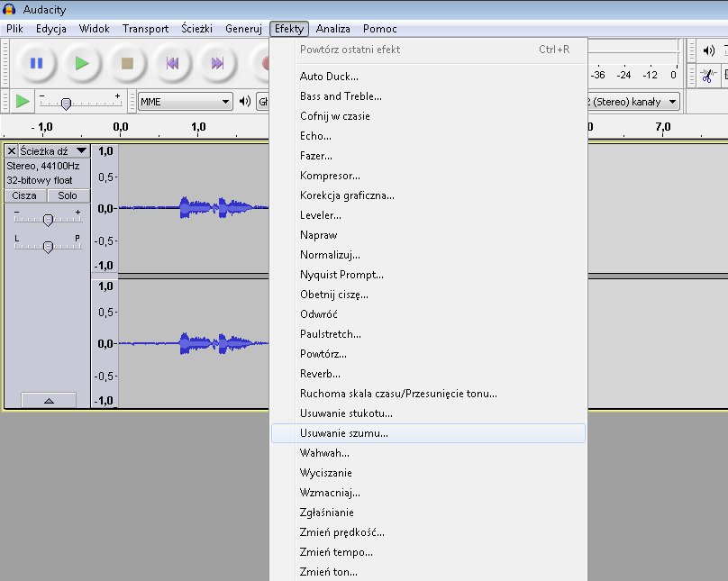Open the Pomoc menu
728x581 pixels.
click(x=380, y=29)
